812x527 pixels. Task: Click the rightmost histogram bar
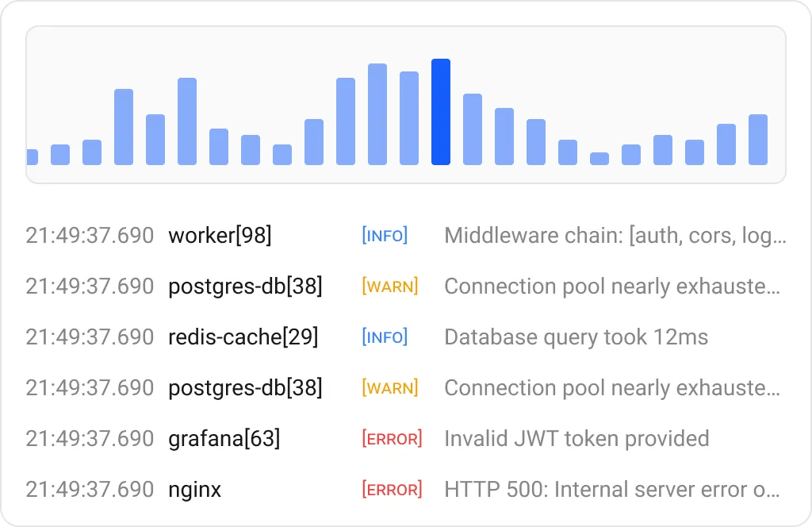(758, 140)
